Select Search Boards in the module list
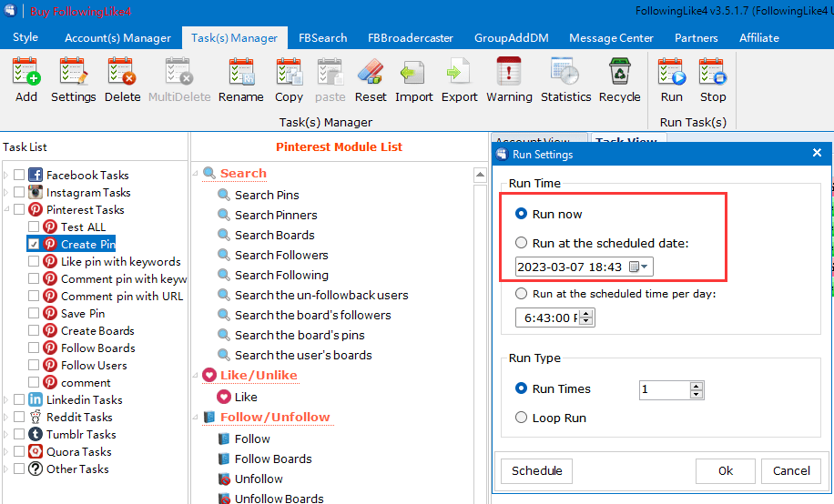The width and height of the screenshot is (834, 504). tap(274, 235)
